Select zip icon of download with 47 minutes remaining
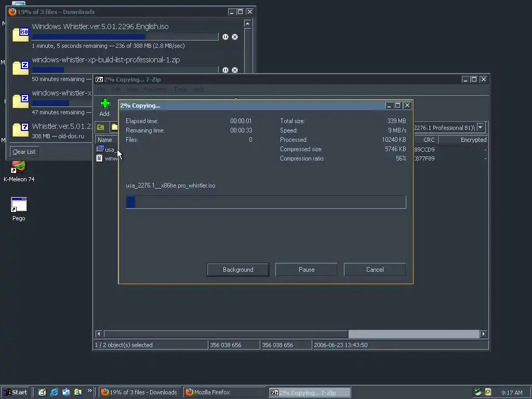 [21, 101]
